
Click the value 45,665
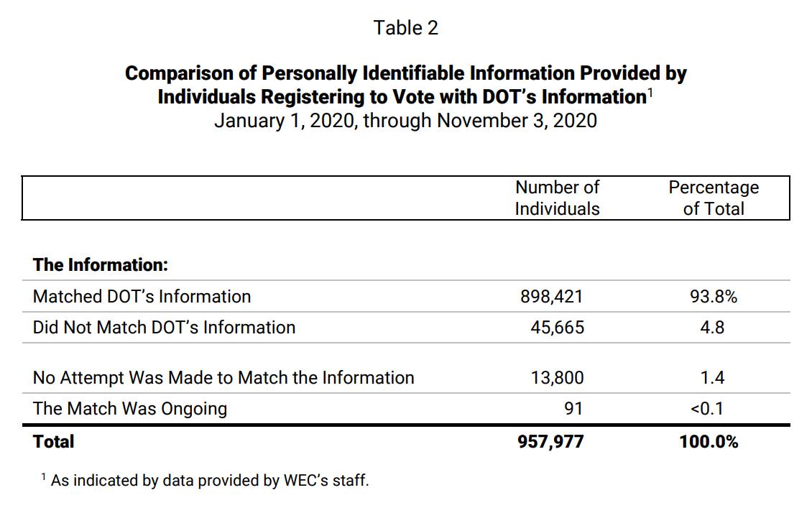click(x=556, y=328)
